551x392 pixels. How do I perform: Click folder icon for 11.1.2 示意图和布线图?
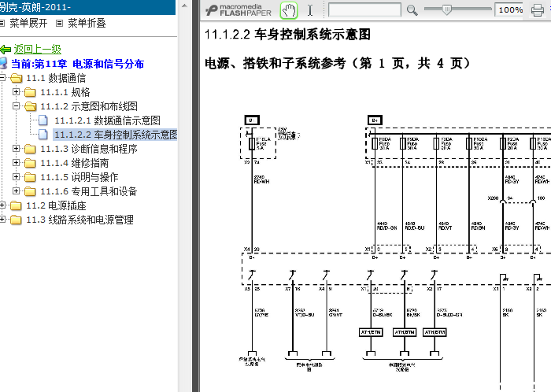coord(30,106)
